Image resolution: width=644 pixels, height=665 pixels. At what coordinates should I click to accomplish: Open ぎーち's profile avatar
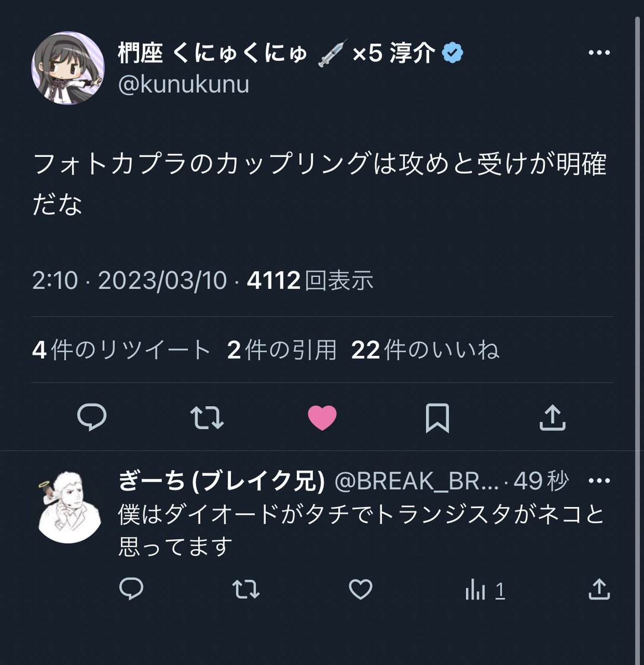[69, 507]
